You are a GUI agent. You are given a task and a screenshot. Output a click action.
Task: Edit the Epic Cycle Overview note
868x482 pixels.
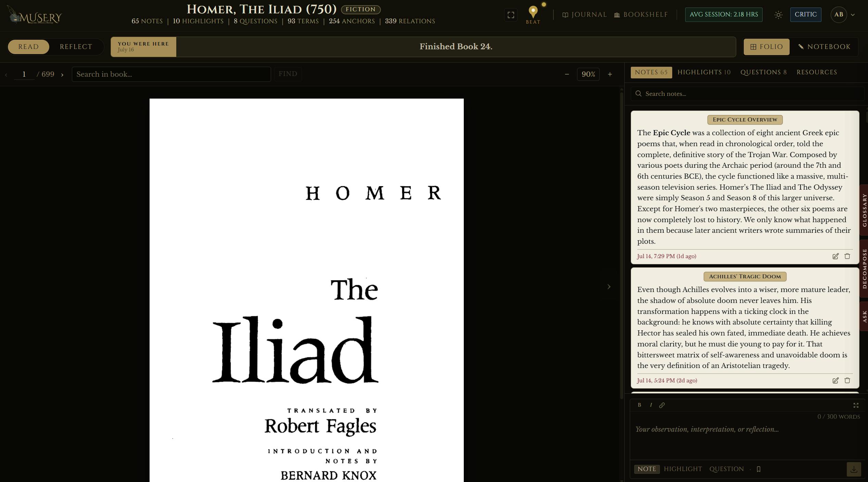click(835, 256)
